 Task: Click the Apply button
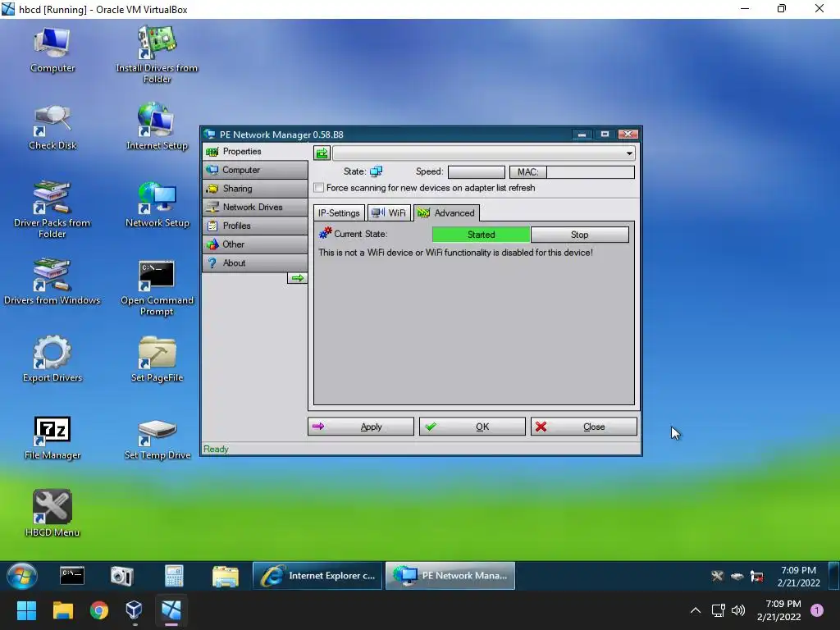[x=361, y=427]
